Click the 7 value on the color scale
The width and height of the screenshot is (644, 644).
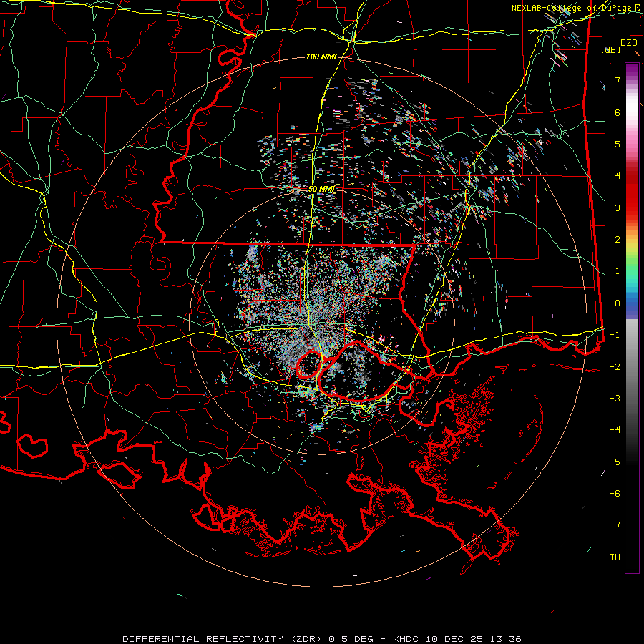(618, 80)
